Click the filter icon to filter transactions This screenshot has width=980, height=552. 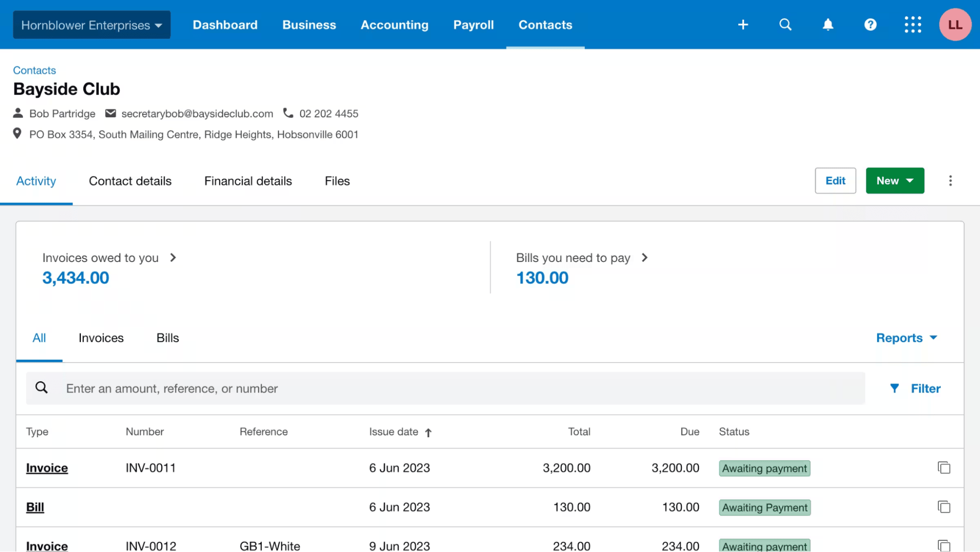[895, 388]
